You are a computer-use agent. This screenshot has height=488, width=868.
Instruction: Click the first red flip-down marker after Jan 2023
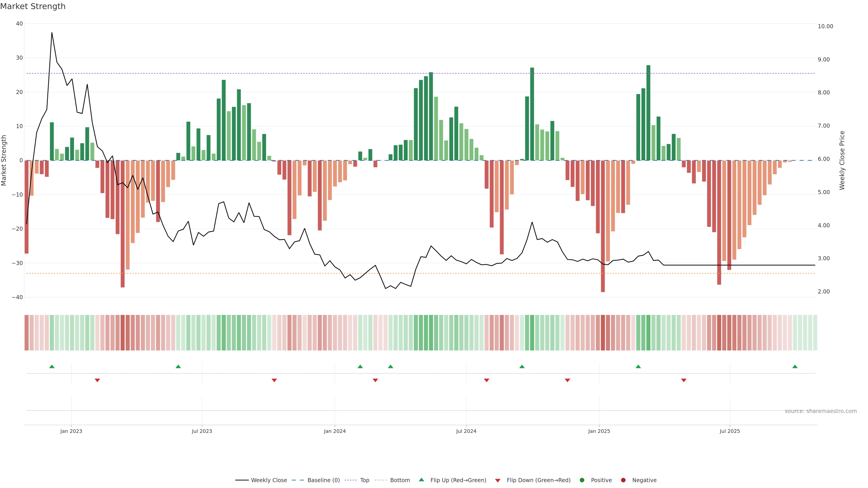tap(97, 380)
